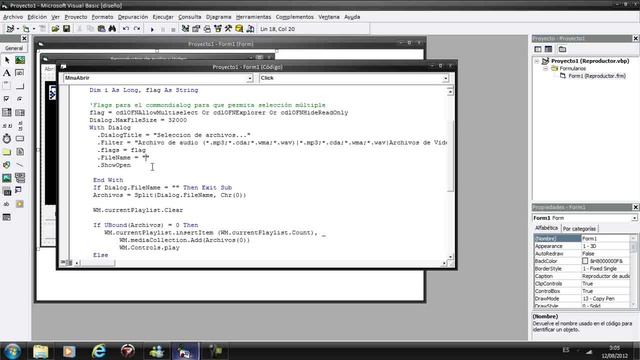Select the CheckBox control in the toolbox
The width and height of the screenshot is (640, 360).
pos(7,99)
